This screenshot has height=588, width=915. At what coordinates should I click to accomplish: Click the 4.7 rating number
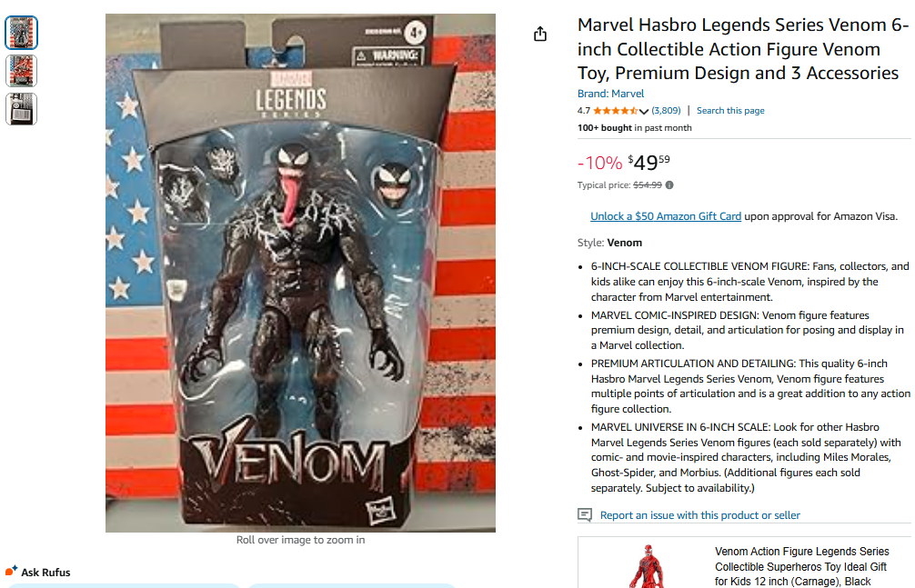(x=584, y=111)
